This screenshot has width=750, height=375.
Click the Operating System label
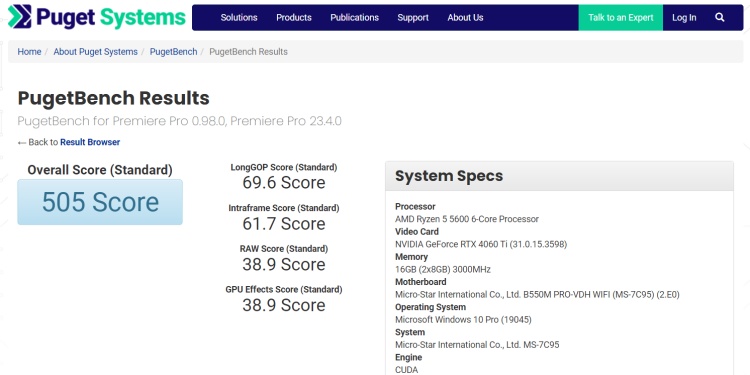(430, 307)
